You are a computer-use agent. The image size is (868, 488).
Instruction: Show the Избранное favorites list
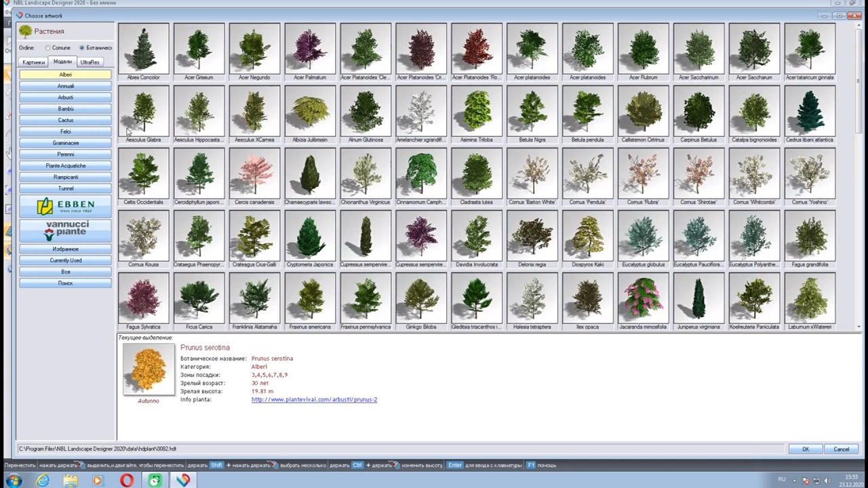pos(65,249)
